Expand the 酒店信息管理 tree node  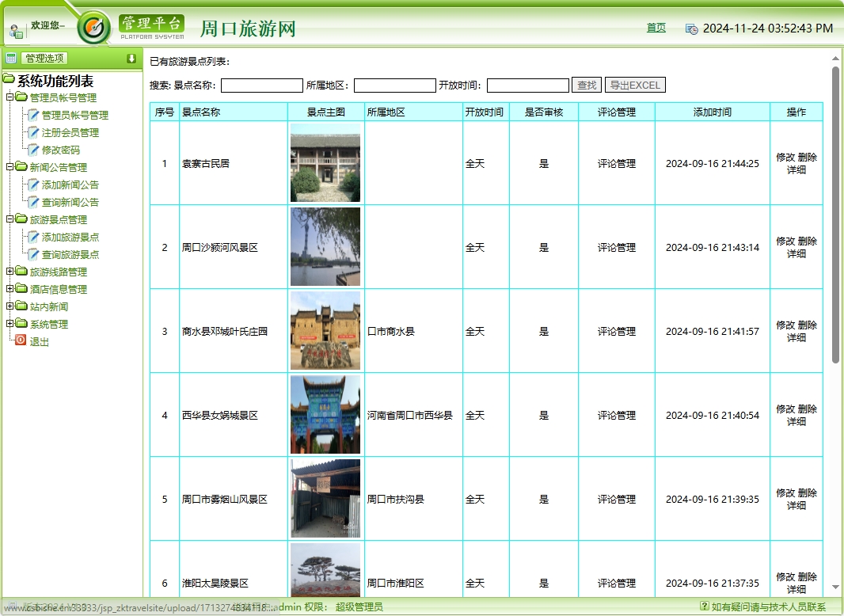click(10, 288)
